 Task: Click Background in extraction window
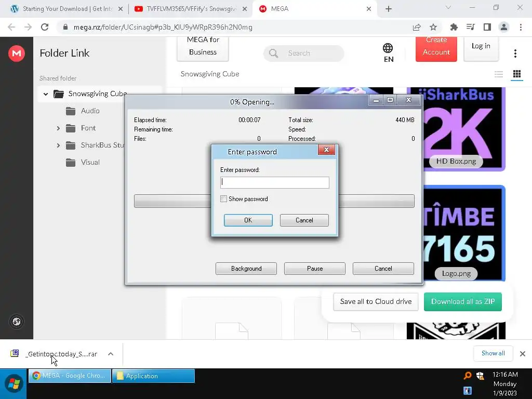(x=246, y=269)
